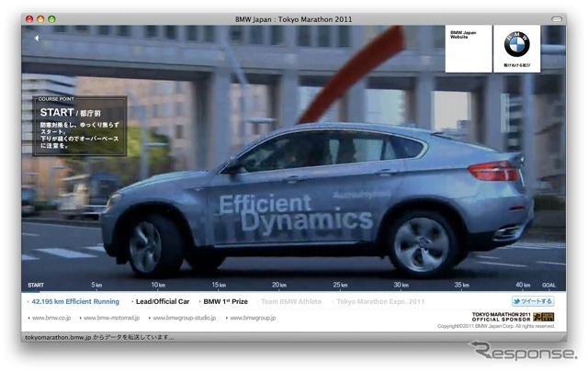Jump to the 10 km timeline marker

[158, 285]
